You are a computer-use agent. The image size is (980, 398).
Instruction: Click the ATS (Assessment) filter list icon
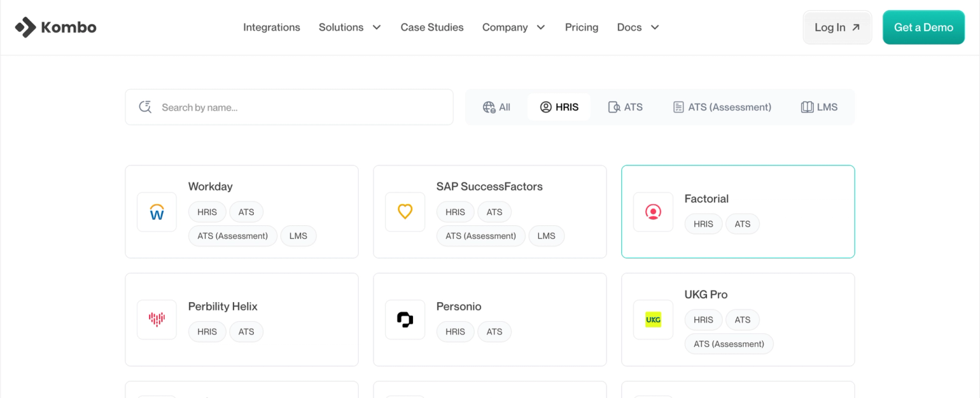[x=678, y=107]
